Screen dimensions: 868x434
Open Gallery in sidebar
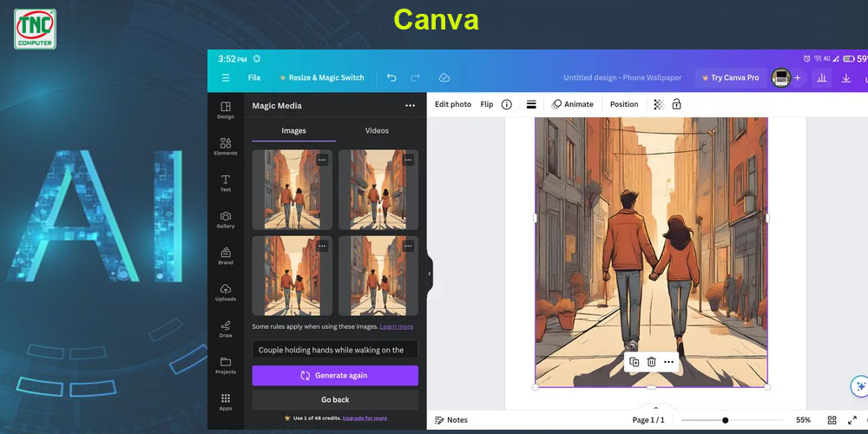[x=226, y=220]
